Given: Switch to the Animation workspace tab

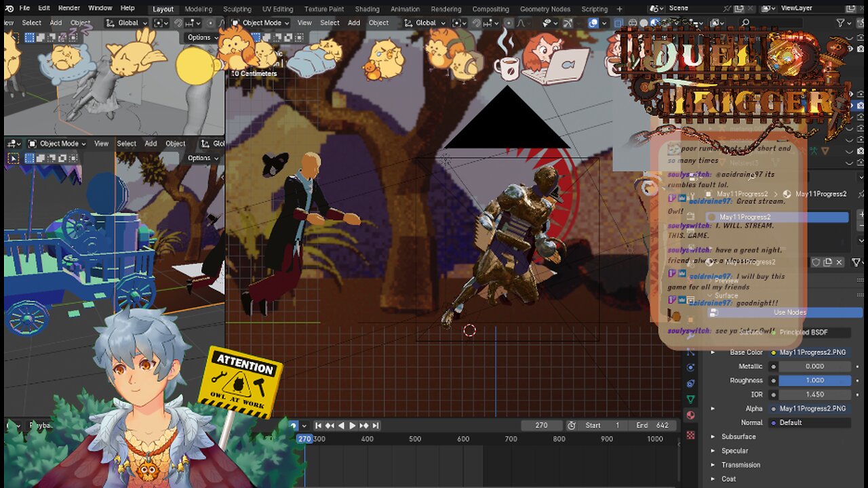Looking at the screenshot, I should [x=406, y=9].
